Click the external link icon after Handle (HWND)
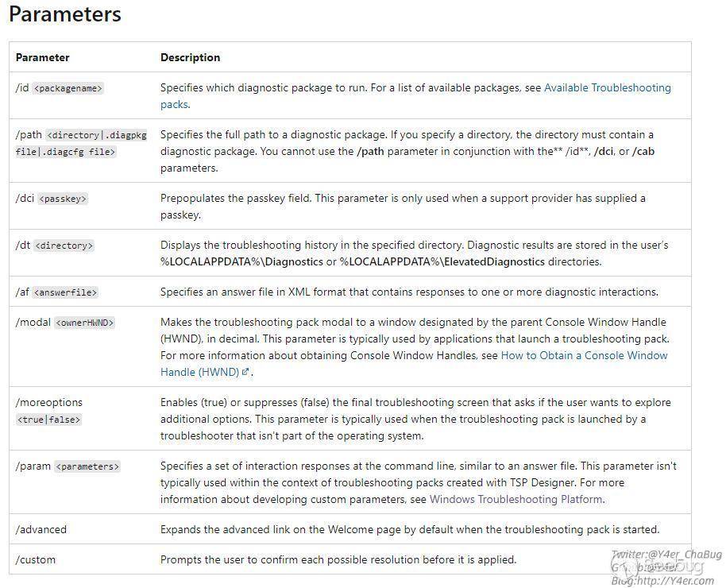 point(245,373)
